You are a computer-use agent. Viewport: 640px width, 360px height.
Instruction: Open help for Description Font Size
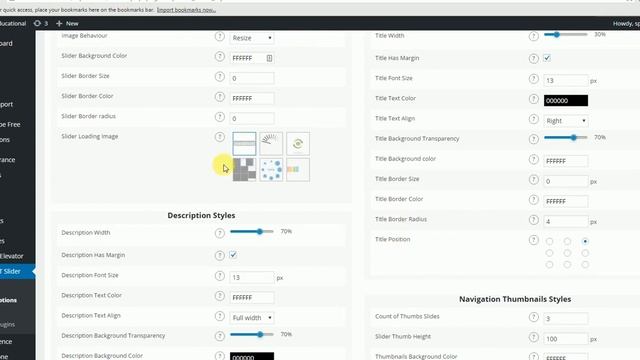tap(220, 276)
